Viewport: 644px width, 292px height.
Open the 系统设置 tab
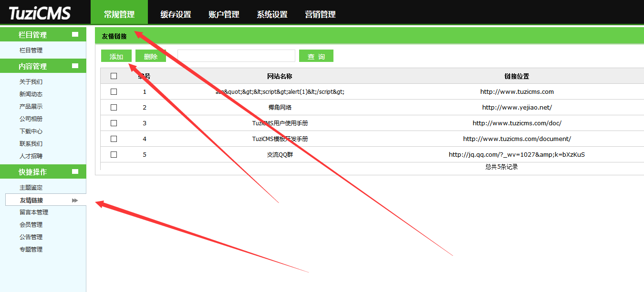tap(272, 14)
